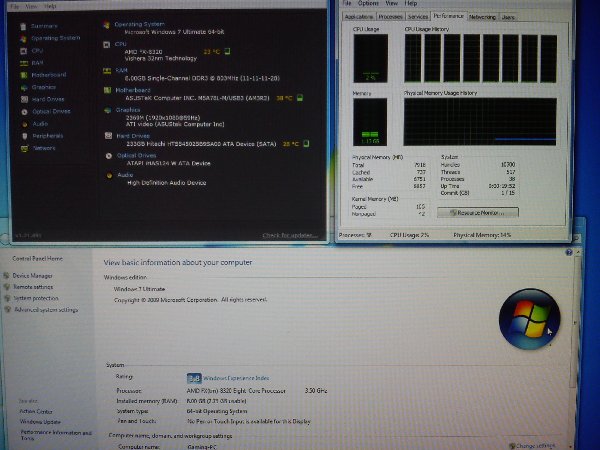Screen dimensions: 600x450
Task: Switch to the Processes tab in Task Manager
Action: (x=391, y=17)
